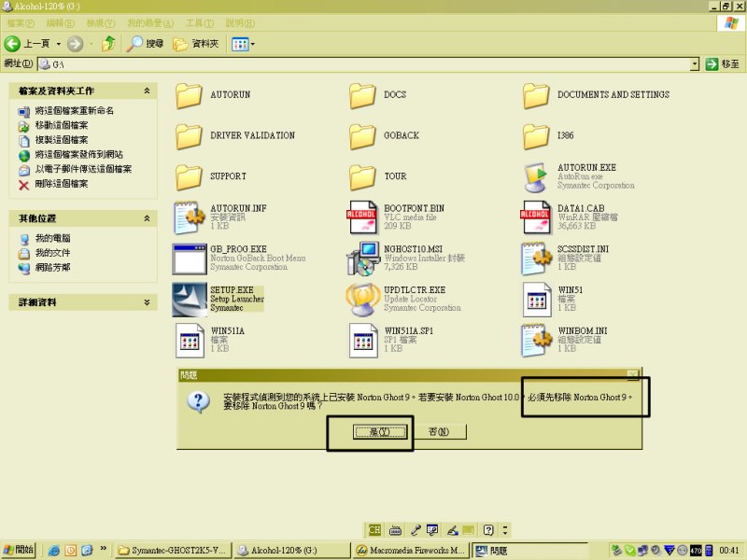
Task: Open the GOBACK folder
Action: (x=362, y=136)
